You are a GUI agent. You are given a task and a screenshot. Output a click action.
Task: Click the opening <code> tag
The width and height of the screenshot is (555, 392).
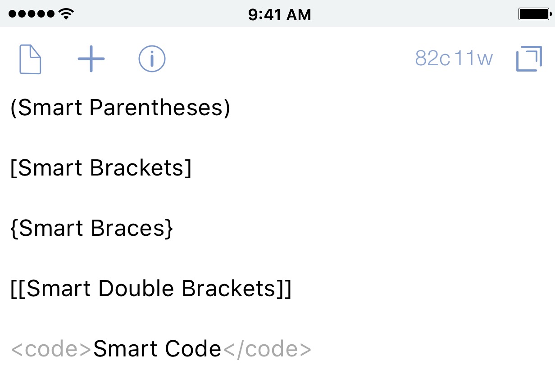(51, 349)
